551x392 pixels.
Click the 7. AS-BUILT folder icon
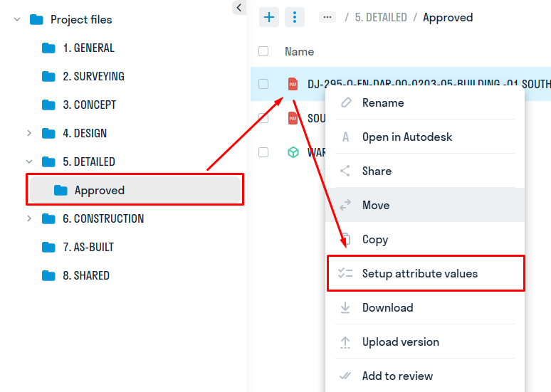[x=48, y=247]
